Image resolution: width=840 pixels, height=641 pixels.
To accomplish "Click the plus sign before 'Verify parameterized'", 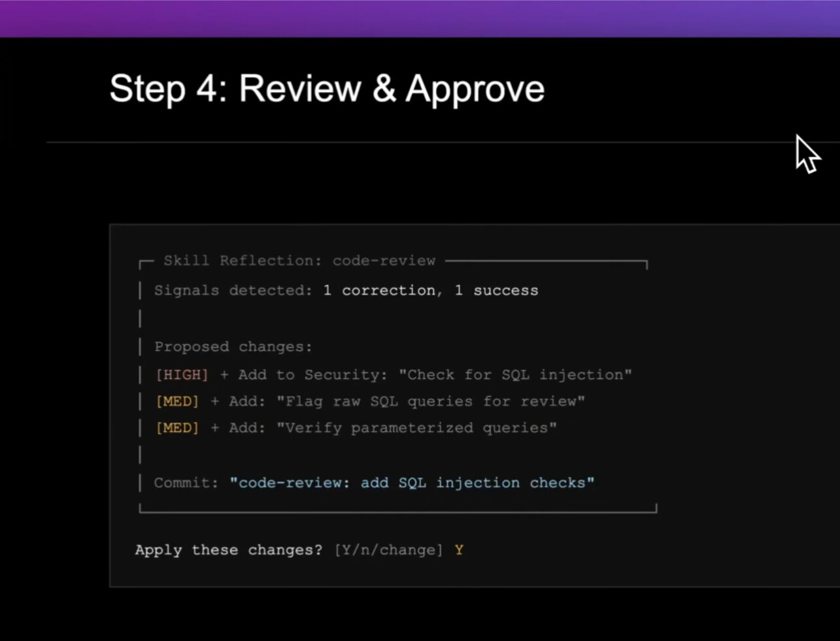I will click(214, 428).
